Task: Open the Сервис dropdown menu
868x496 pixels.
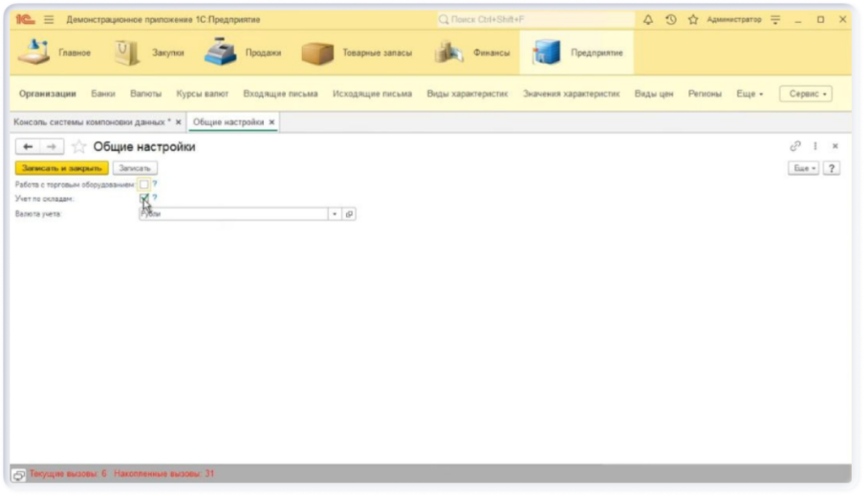Action: (x=804, y=94)
